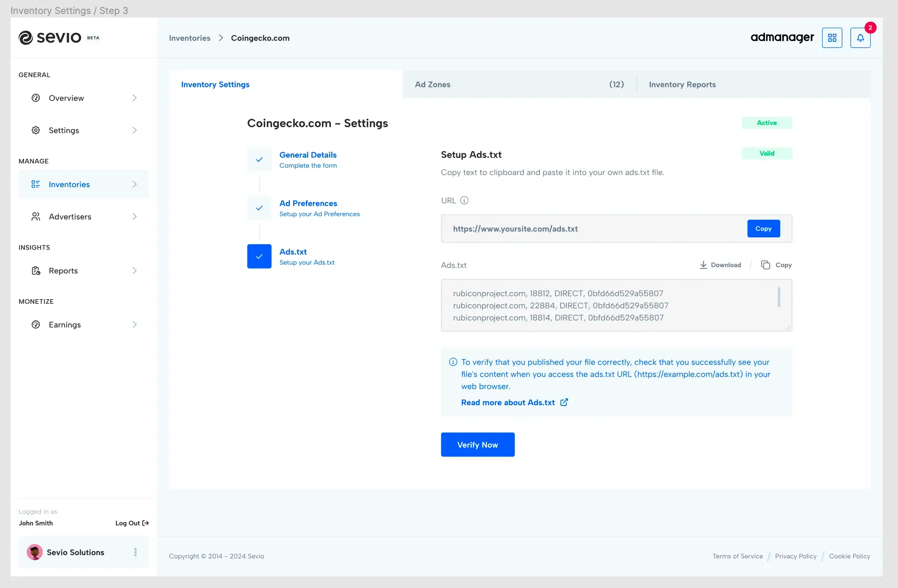This screenshot has height=588, width=898.
Task: Open the Read more about Ads.txt link
Action: coord(508,402)
